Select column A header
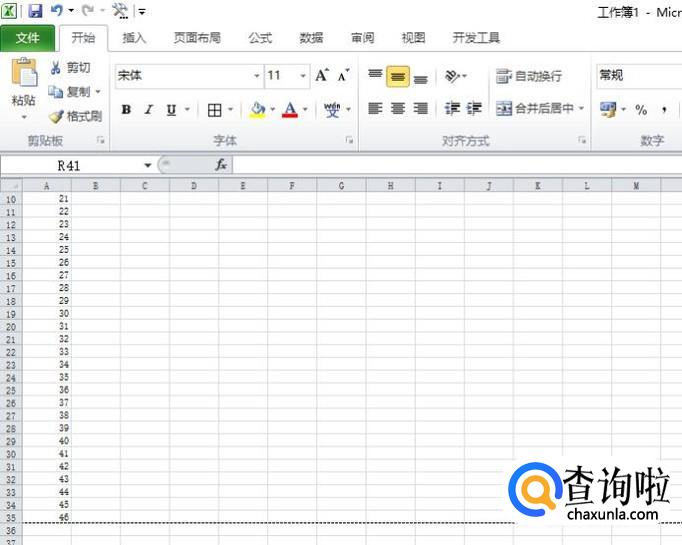Screen dimensions: 682x545 point(47,186)
